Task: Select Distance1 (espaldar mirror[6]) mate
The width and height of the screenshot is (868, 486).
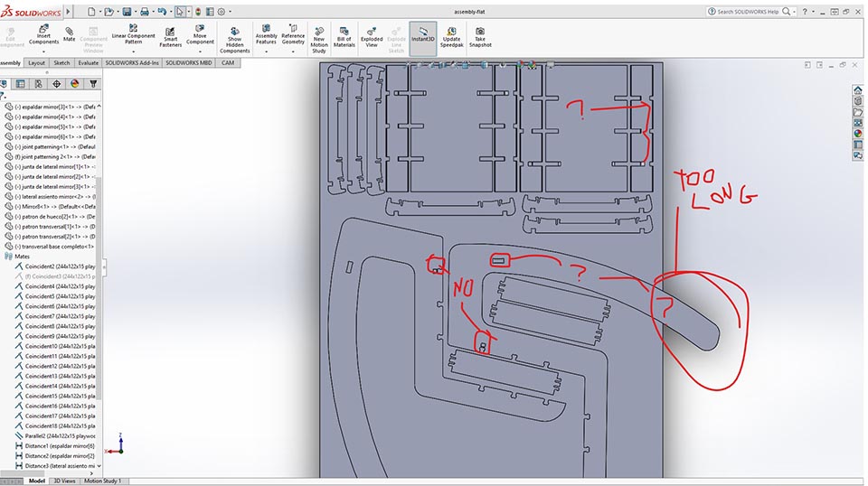Action: [55, 445]
